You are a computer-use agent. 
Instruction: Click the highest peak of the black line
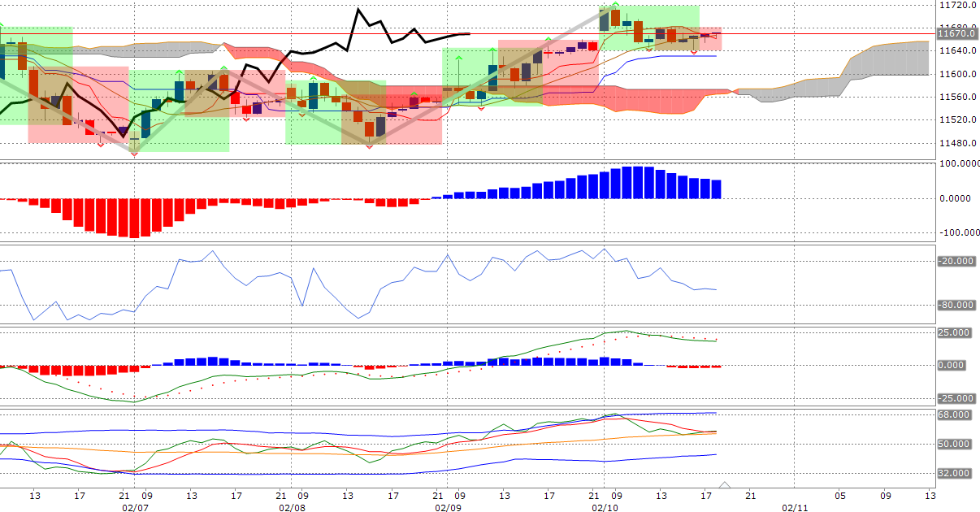click(358, 11)
